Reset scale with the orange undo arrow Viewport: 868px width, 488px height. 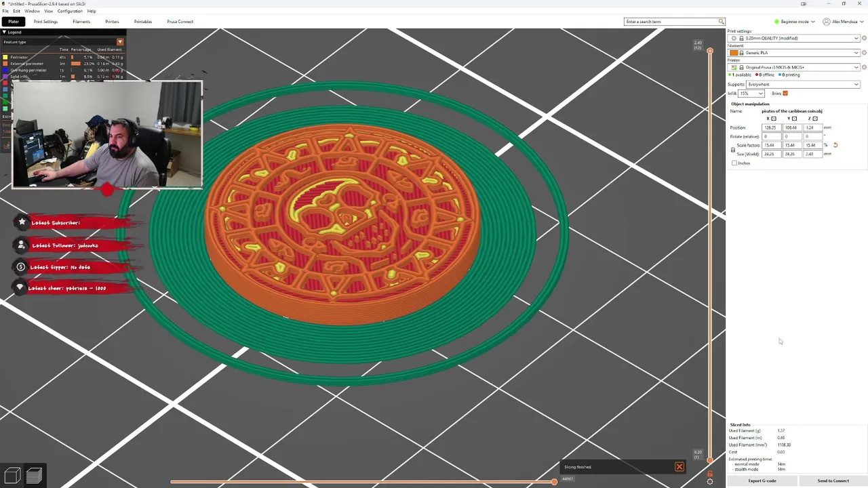click(835, 145)
